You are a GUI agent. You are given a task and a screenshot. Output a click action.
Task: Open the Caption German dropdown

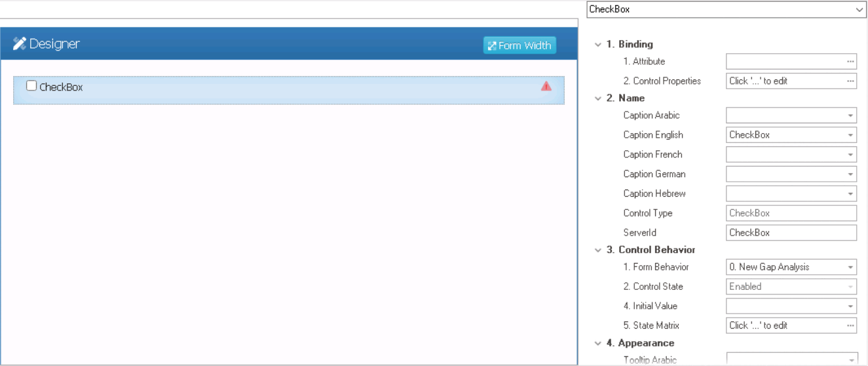(x=850, y=174)
